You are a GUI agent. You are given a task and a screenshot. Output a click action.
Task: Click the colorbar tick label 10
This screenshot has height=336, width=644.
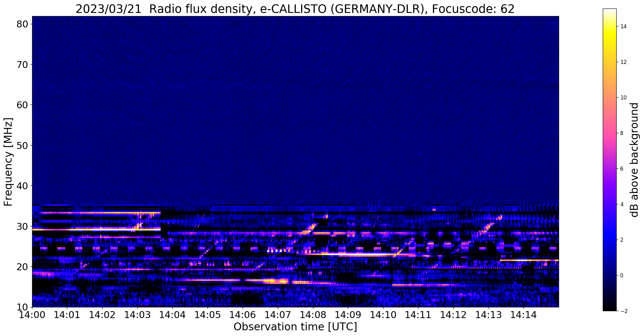(623, 98)
